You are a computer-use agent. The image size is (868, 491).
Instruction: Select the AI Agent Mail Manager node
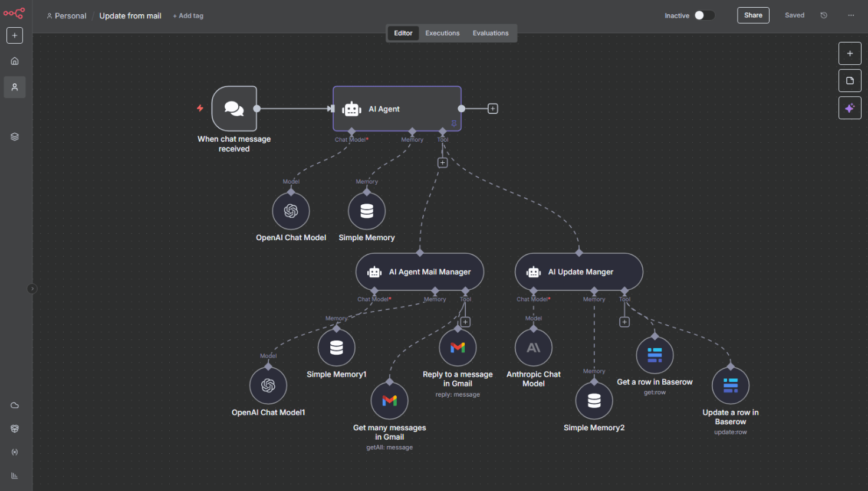click(x=420, y=272)
